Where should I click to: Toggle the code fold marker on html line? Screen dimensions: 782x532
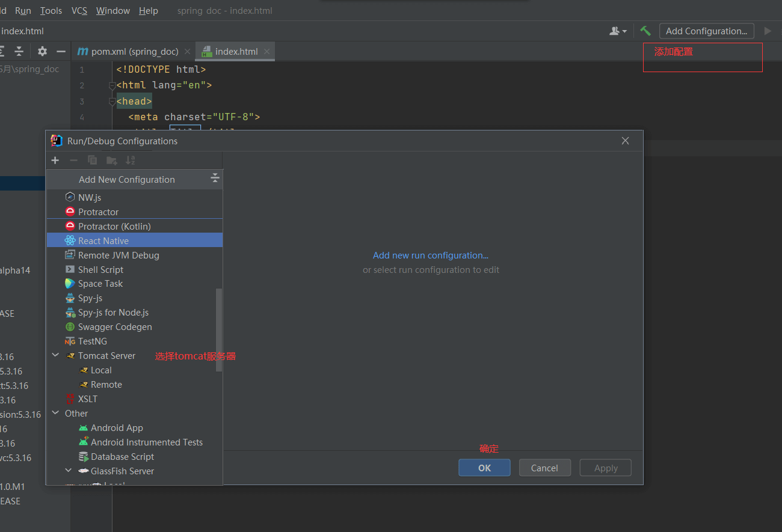(x=112, y=86)
